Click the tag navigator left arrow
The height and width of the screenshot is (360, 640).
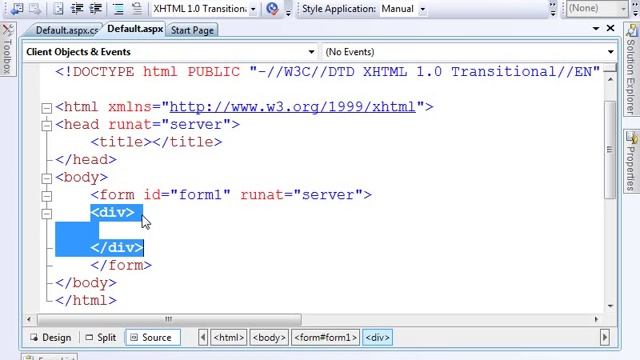[x=203, y=338]
